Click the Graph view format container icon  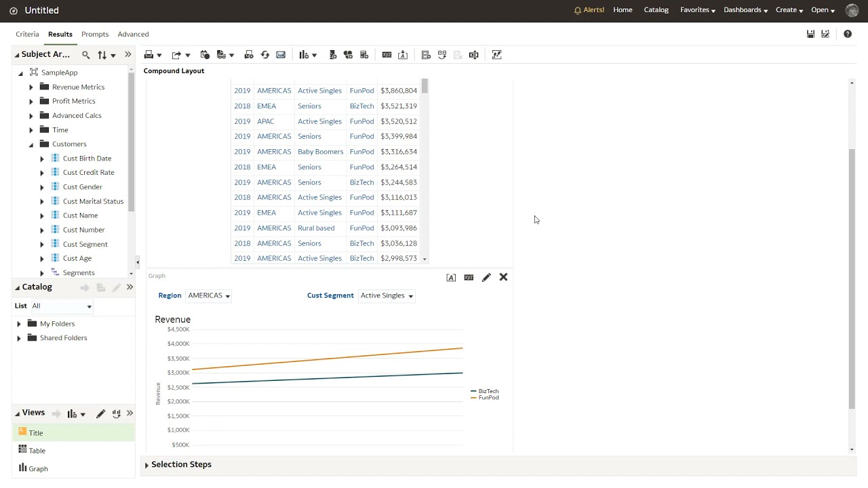(x=451, y=277)
